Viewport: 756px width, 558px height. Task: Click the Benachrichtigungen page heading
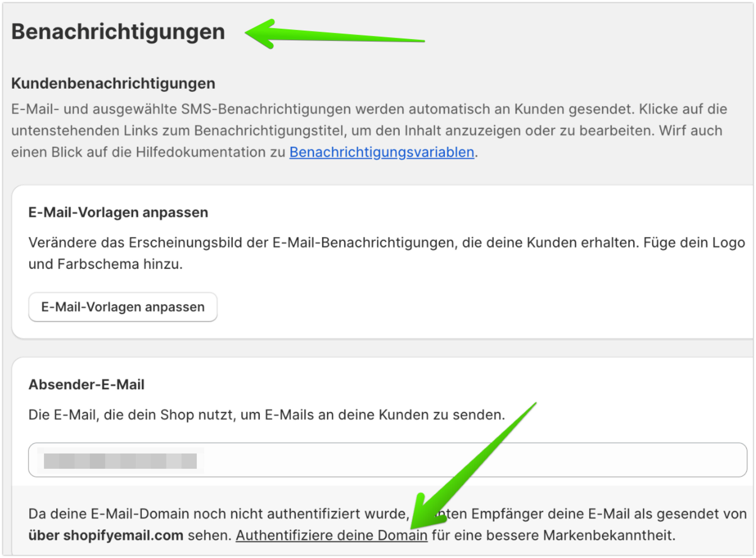(x=118, y=32)
